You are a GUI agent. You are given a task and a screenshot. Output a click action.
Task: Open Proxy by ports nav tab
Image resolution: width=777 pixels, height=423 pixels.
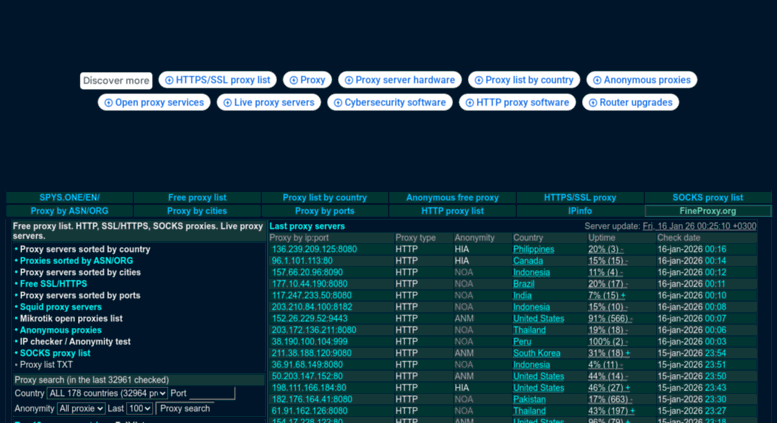[x=325, y=211]
